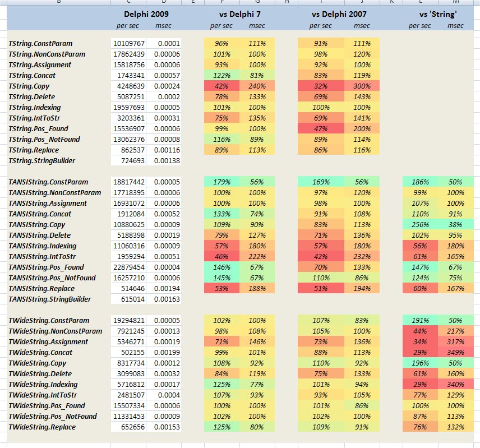This screenshot has width=480, height=448.
Task: Select the TWideString.ConstParam row label
Action: coord(49,320)
